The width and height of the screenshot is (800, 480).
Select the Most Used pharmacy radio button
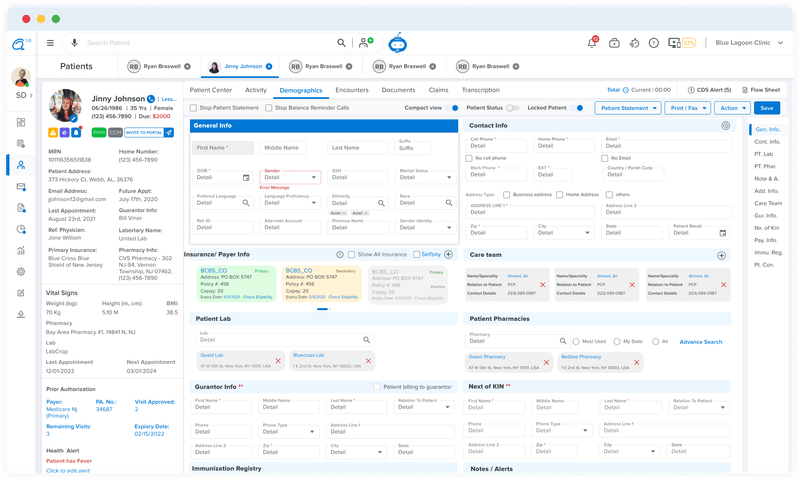576,341
